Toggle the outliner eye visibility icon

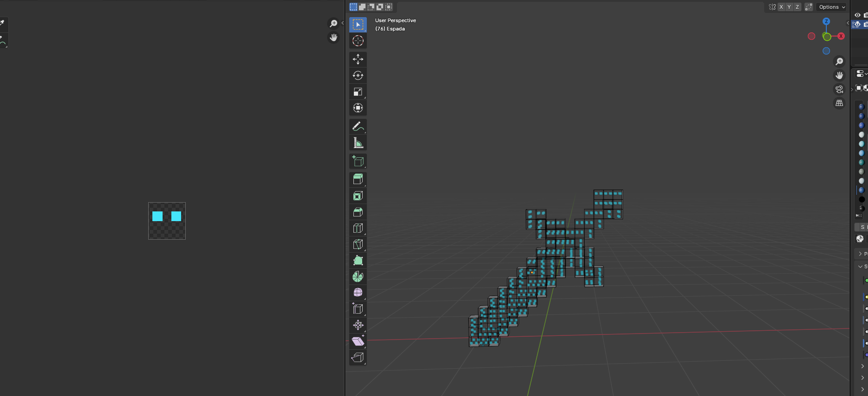click(857, 15)
